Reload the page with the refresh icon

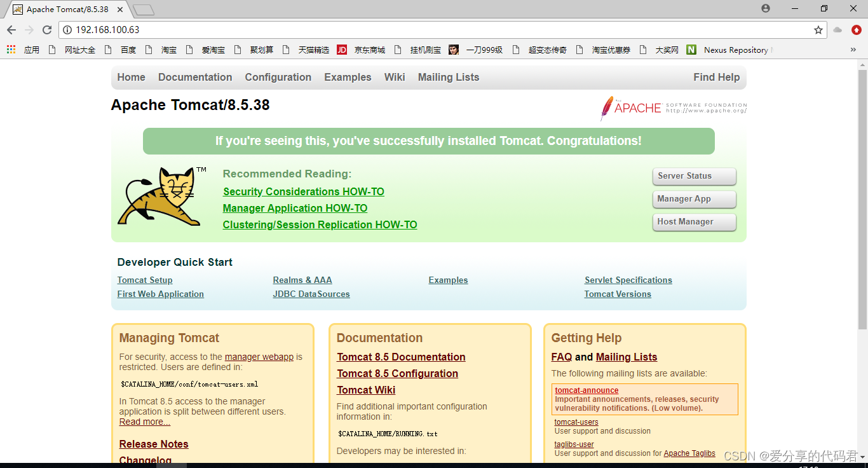46,29
